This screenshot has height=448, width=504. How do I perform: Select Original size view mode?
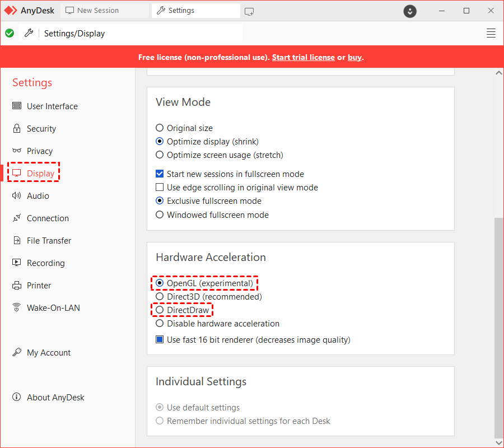pyautogui.click(x=160, y=128)
